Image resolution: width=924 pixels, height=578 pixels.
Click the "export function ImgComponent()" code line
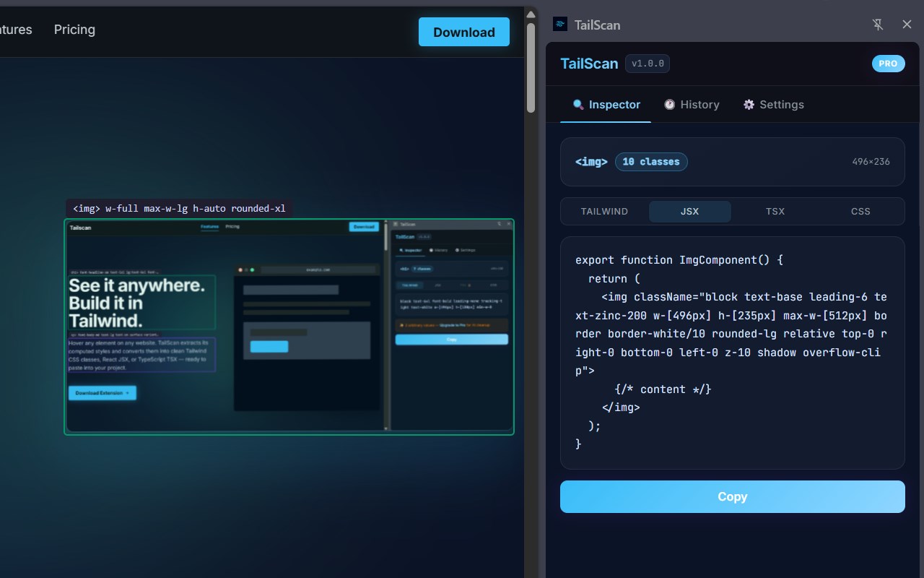click(x=679, y=260)
